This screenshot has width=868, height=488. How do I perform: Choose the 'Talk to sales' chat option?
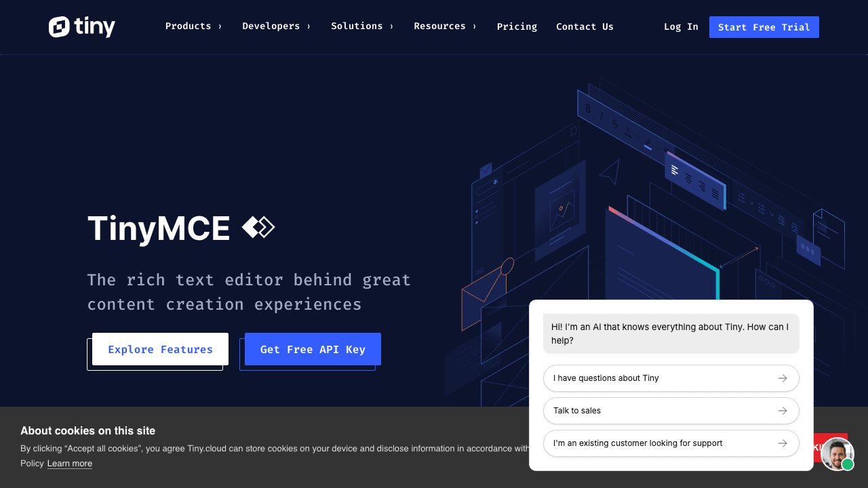[671, 411]
